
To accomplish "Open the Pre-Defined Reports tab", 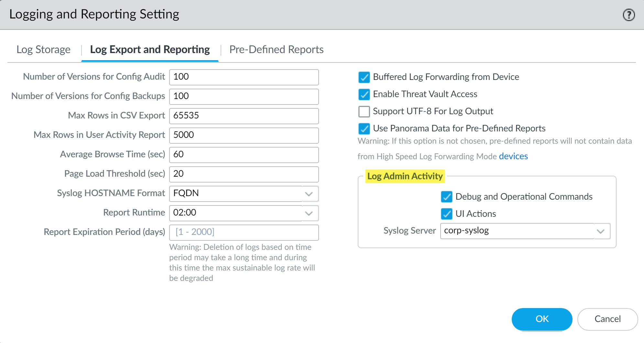I will (276, 50).
